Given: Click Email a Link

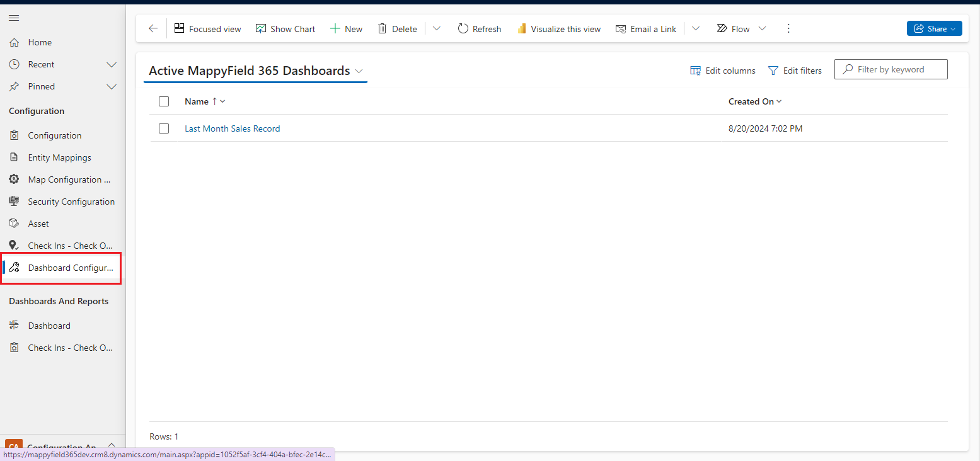Looking at the screenshot, I should pyautogui.click(x=646, y=29).
